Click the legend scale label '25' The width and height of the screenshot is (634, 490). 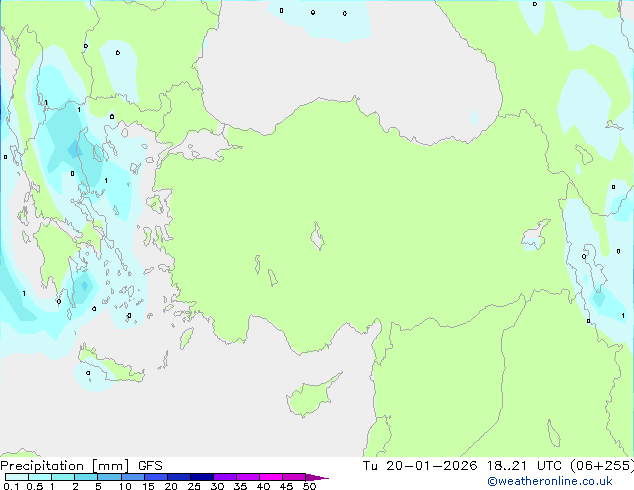pyautogui.click(x=194, y=486)
